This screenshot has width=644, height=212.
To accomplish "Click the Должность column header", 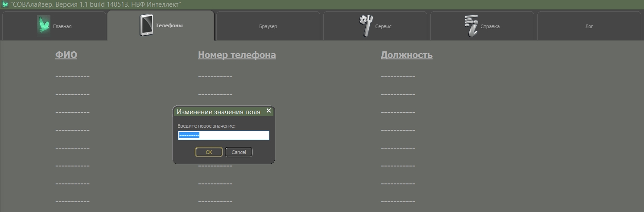I will pos(407,55).
